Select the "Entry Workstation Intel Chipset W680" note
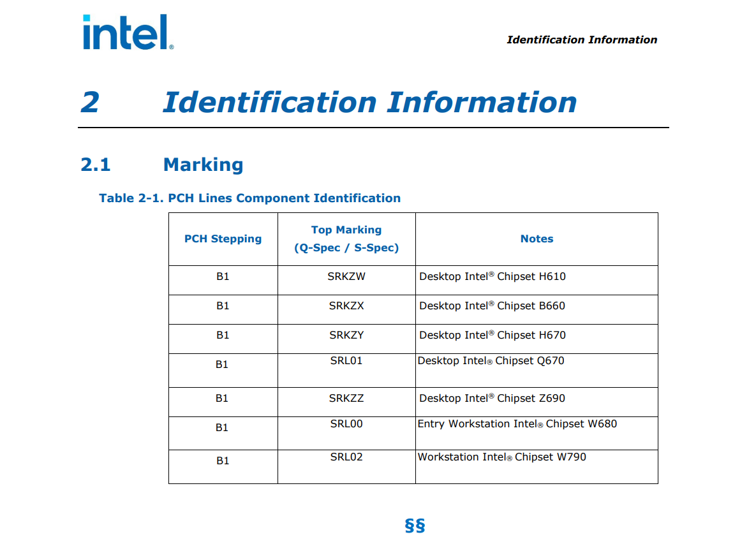Screen dimensions: 756x544 click(517, 424)
